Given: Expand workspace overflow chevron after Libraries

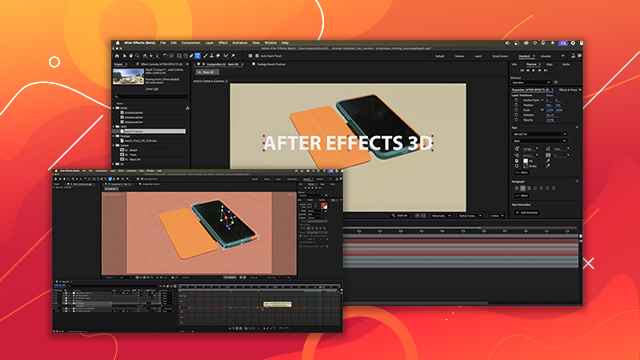Looking at the screenshot, I should 563,56.
